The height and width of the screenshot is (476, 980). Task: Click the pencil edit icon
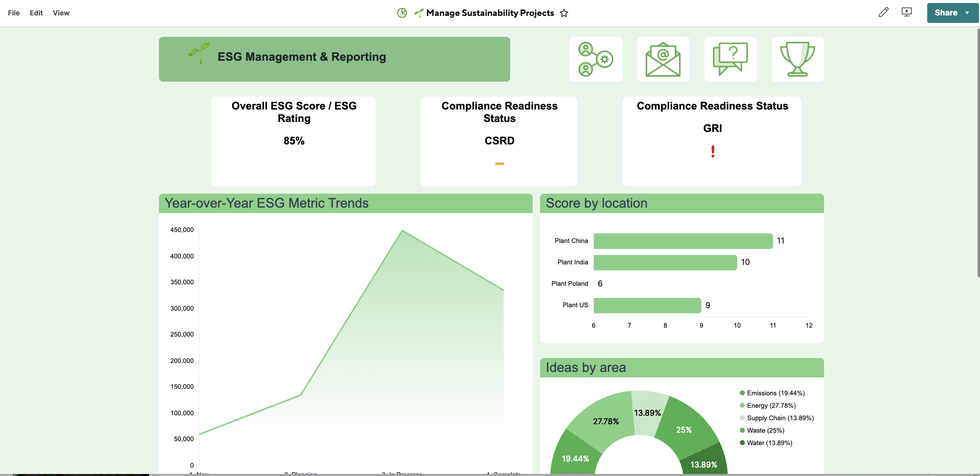pyautogui.click(x=883, y=12)
